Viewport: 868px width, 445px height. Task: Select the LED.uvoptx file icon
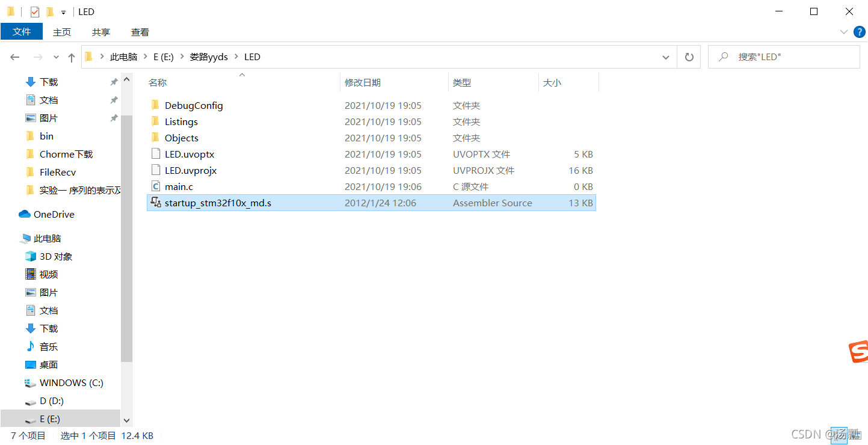155,154
